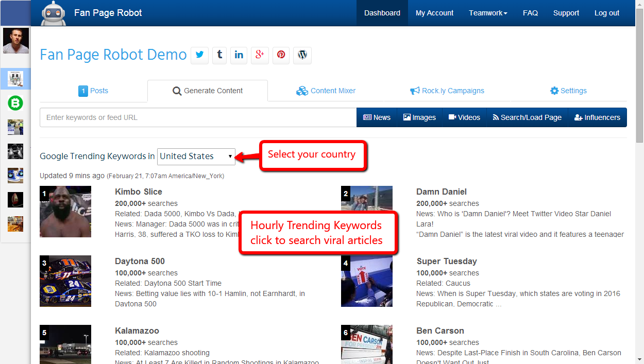Click '200,000+ searches' under Damn Daniel
Screen dimensions: 644x364
coord(448,203)
